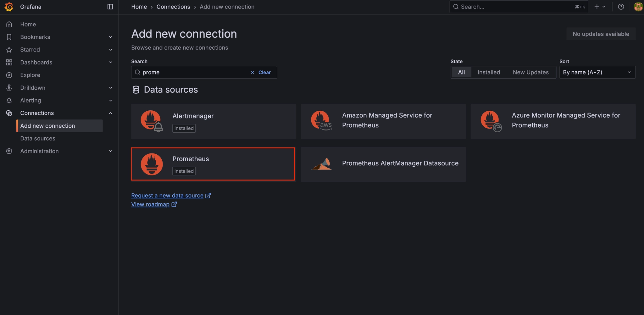Click the Explore compass icon

click(9, 75)
